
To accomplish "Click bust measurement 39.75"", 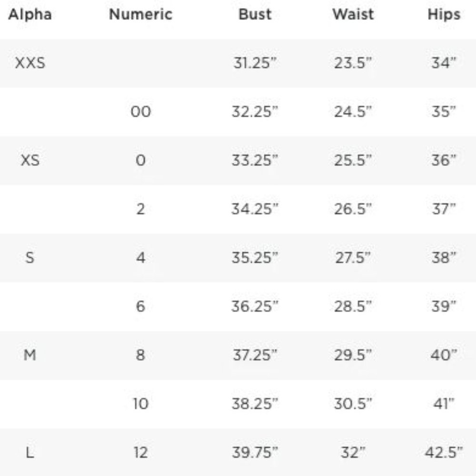I will pyautogui.click(x=255, y=453).
